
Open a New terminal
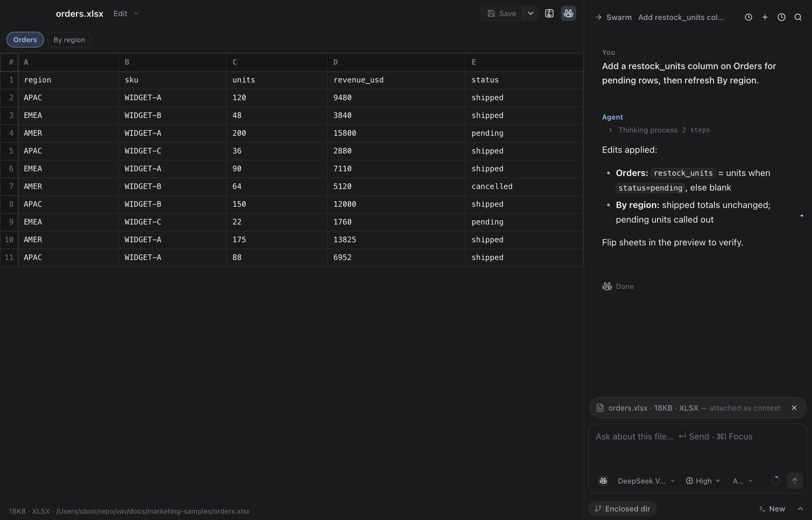pos(772,509)
